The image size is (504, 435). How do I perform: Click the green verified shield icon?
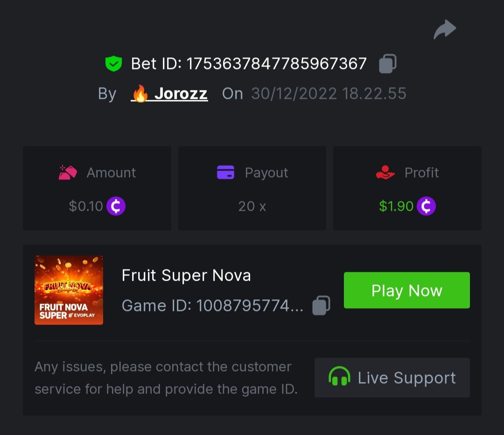(x=113, y=64)
